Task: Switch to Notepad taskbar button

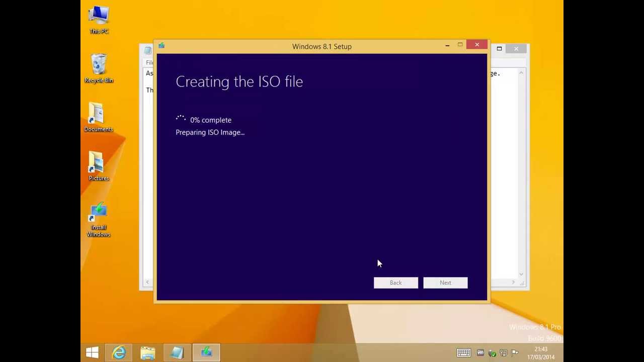Action: click(177, 352)
